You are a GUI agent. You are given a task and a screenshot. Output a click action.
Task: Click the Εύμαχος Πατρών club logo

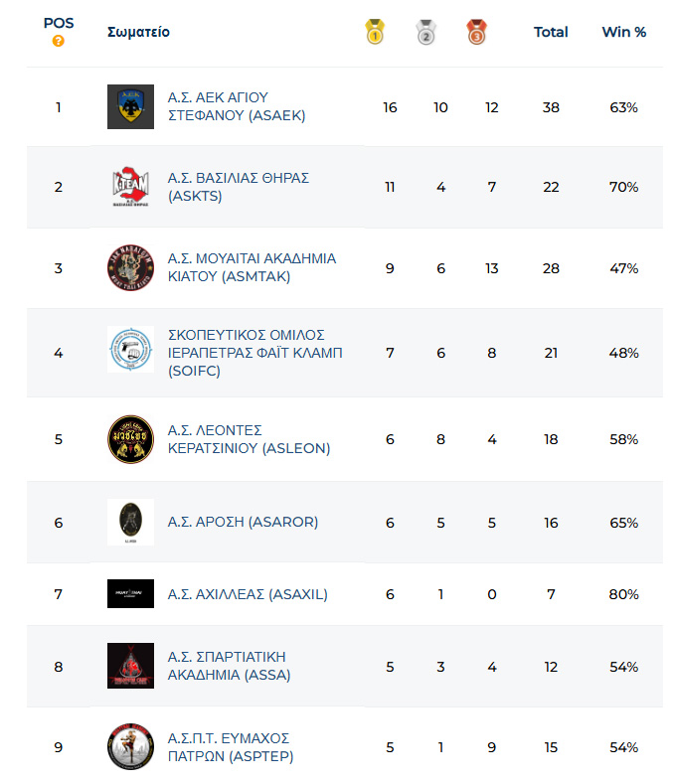click(130, 747)
